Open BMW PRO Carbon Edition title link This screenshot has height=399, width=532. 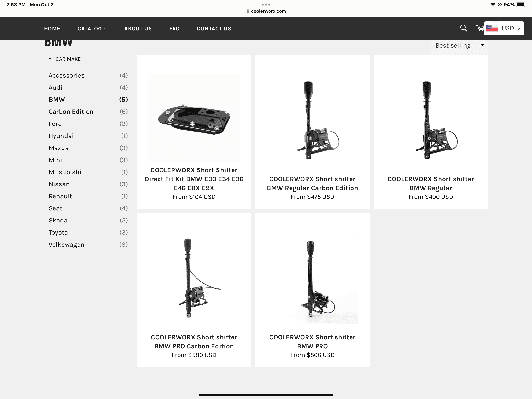point(194,342)
